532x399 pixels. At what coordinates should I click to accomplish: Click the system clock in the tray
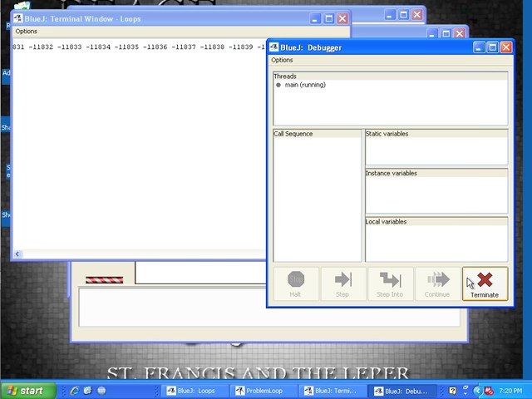click(x=513, y=391)
